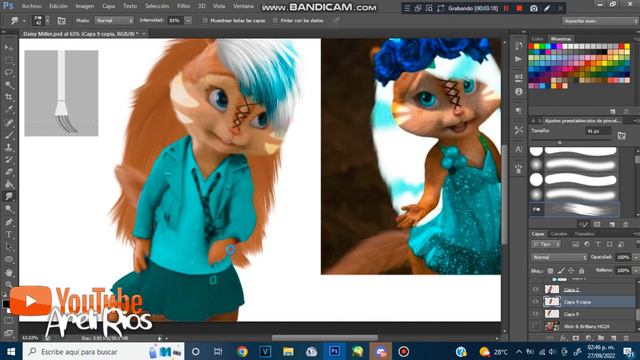640x360 pixels.
Task: Open the Filtro menu
Action: click(x=184, y=6)
